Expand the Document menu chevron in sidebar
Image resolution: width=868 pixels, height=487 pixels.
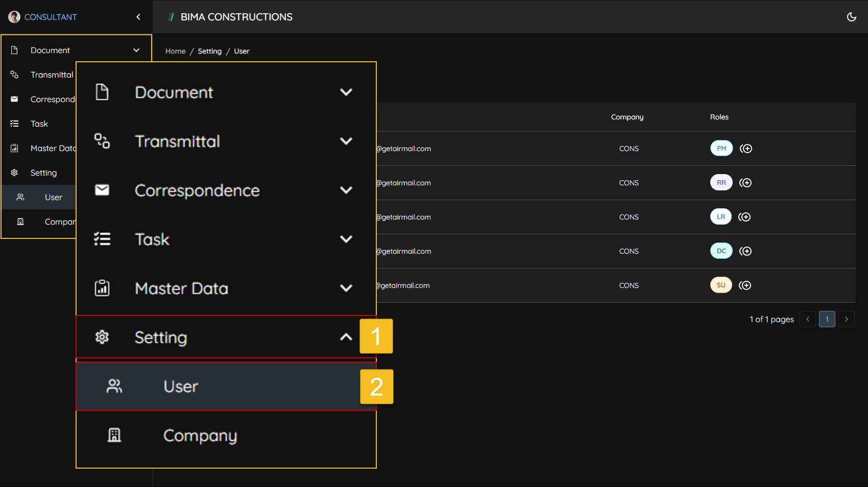click(136, 50)
